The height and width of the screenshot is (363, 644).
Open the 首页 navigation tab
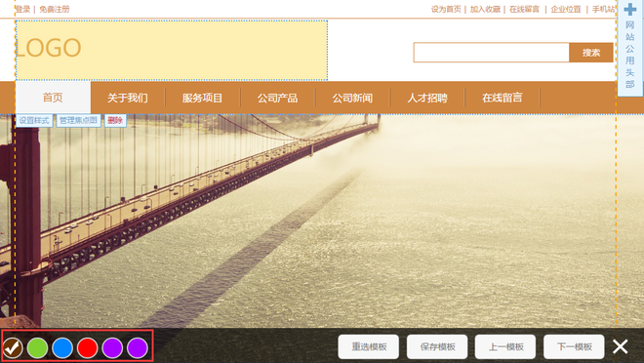point(53,98)
